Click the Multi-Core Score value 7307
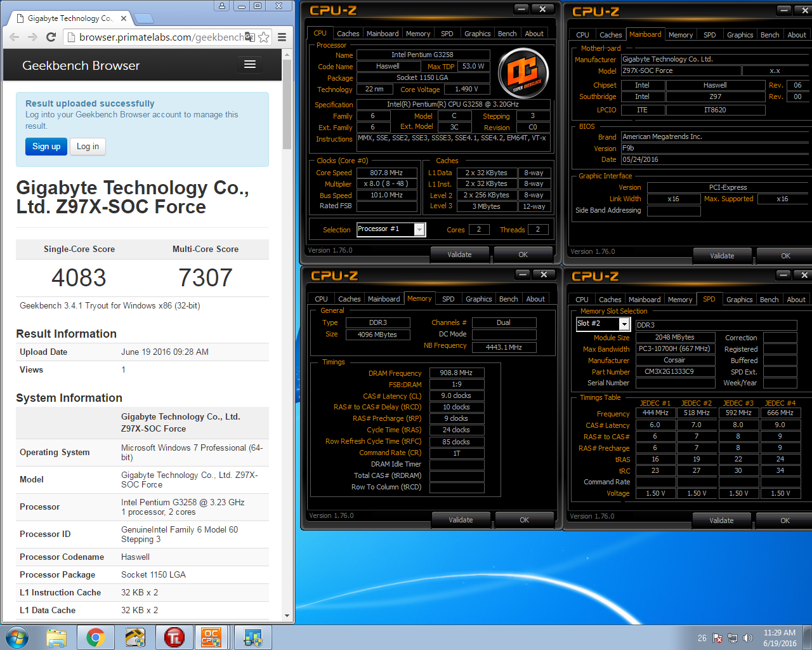812x650 pixels. click(x=206, y=277)
